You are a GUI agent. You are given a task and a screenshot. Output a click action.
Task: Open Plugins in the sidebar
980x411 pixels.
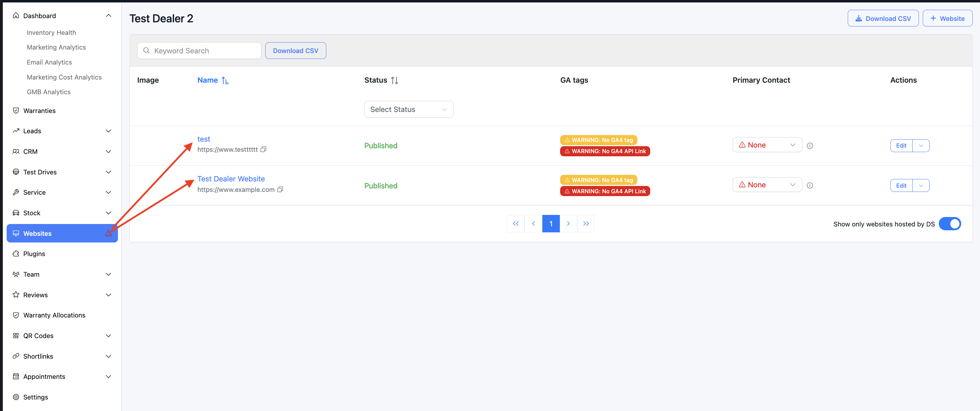(34, 254)
